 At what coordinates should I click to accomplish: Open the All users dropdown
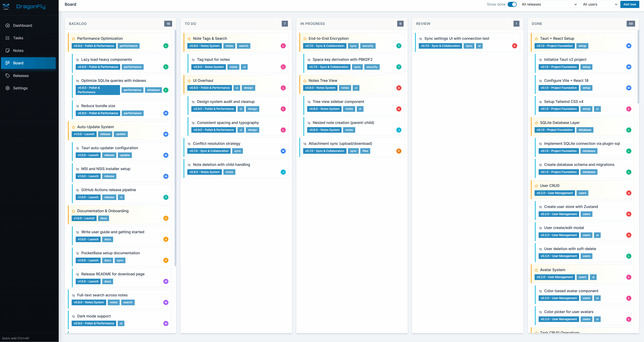point(599,4)
